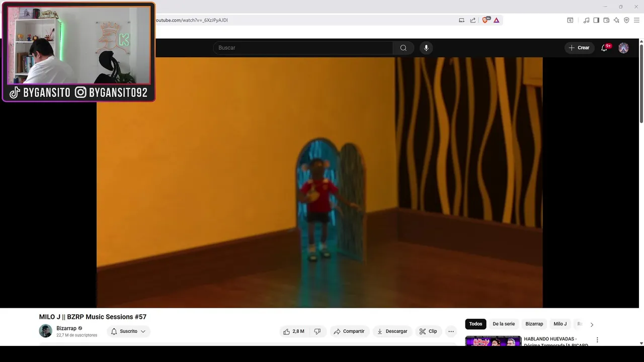Click the scrollbar down arrow

pyautogui.click(x=641, y=343)
